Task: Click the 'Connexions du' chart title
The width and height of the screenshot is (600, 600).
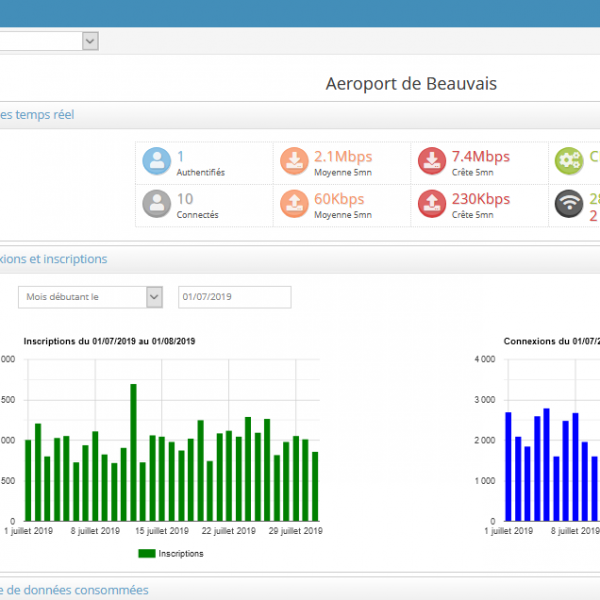Action: tap(552, 341)
